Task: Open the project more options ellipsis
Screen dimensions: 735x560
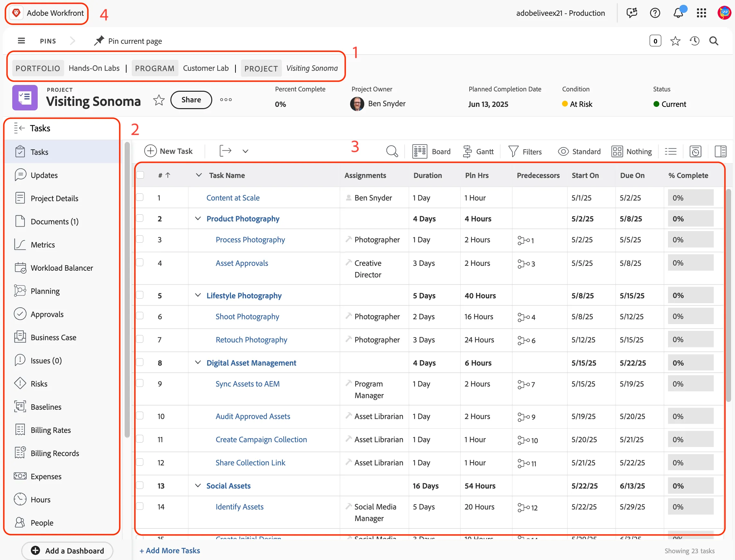Action: [x=226, y=100]
